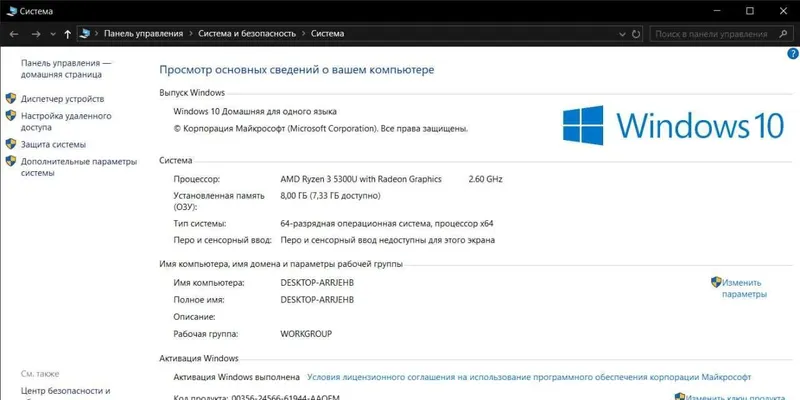Expand chevron after Система и безопасность
The width and height of the screenshot is (800, 400).
coord(304,34)
